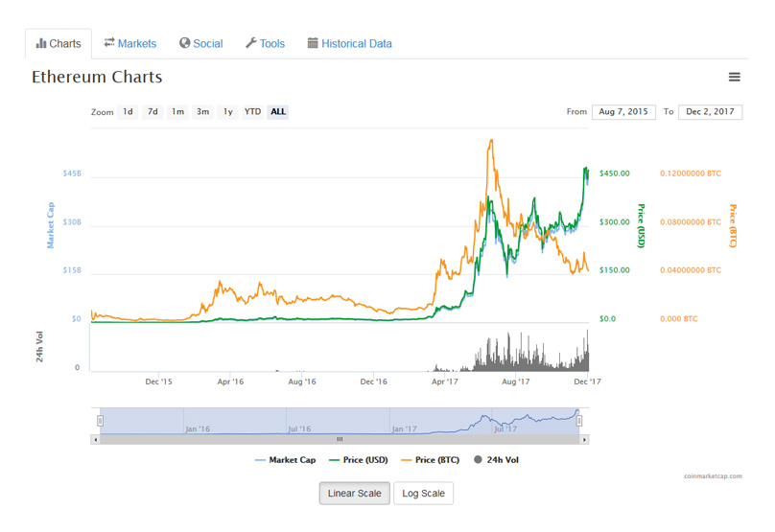The width and height of the screenshot is (775, 532).
Task: Open the Charts tab
Action: click(59, 43)
